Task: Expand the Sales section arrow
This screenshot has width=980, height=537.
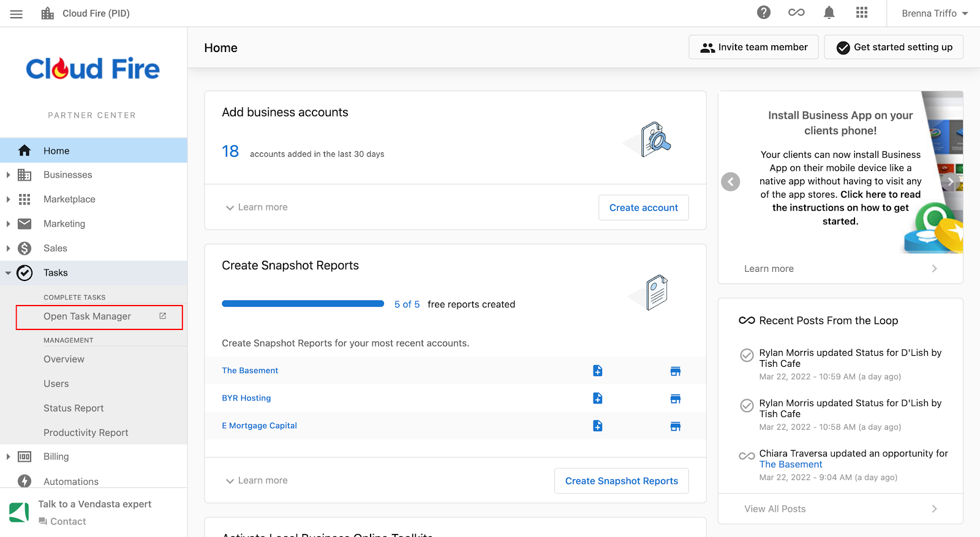Action: (x=8, y=249)
